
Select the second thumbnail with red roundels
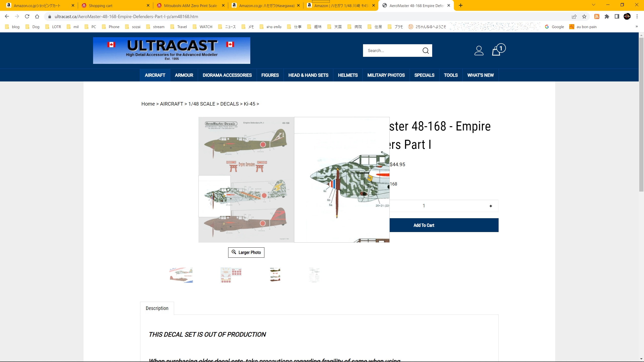[231, 275]
